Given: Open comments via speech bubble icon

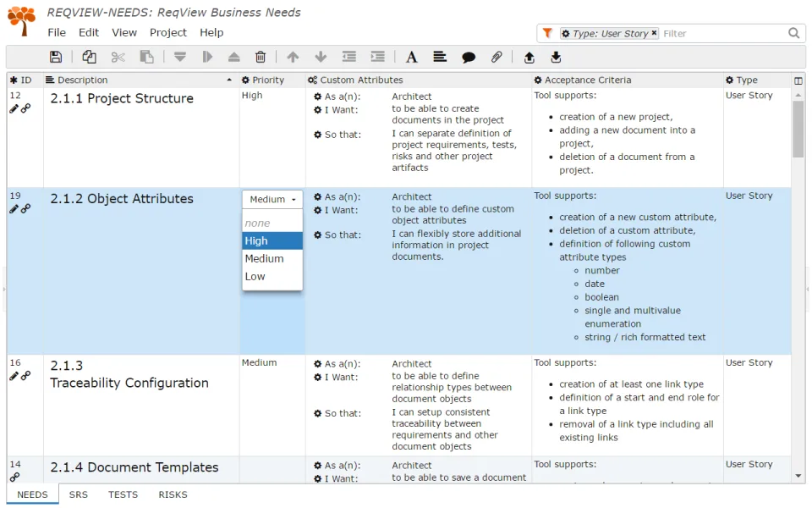Looking at the screenshot, I should pos(469,58).
